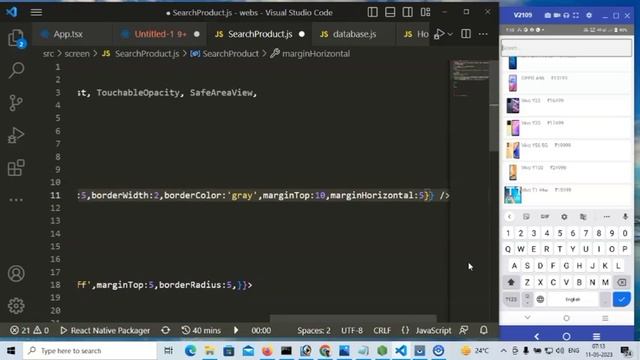Viewport: 640px width, 360px height.
Task: Tap the microphone icon on phone keyboard
Action: 625,217
